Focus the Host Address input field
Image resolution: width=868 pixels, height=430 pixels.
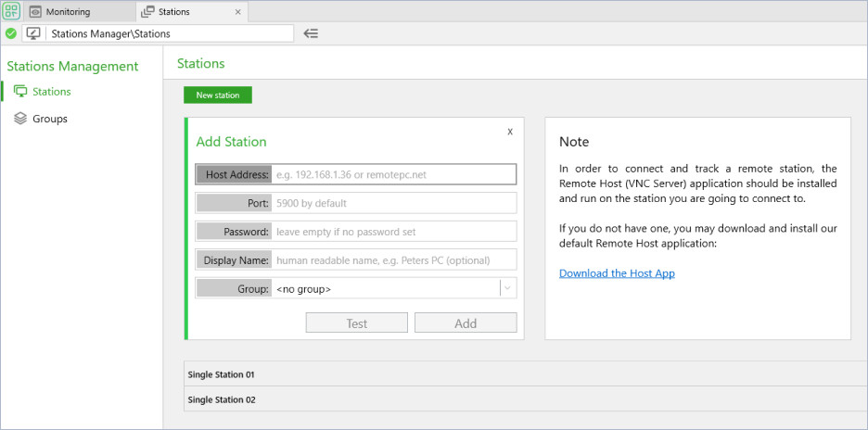(x=393, y=174)
